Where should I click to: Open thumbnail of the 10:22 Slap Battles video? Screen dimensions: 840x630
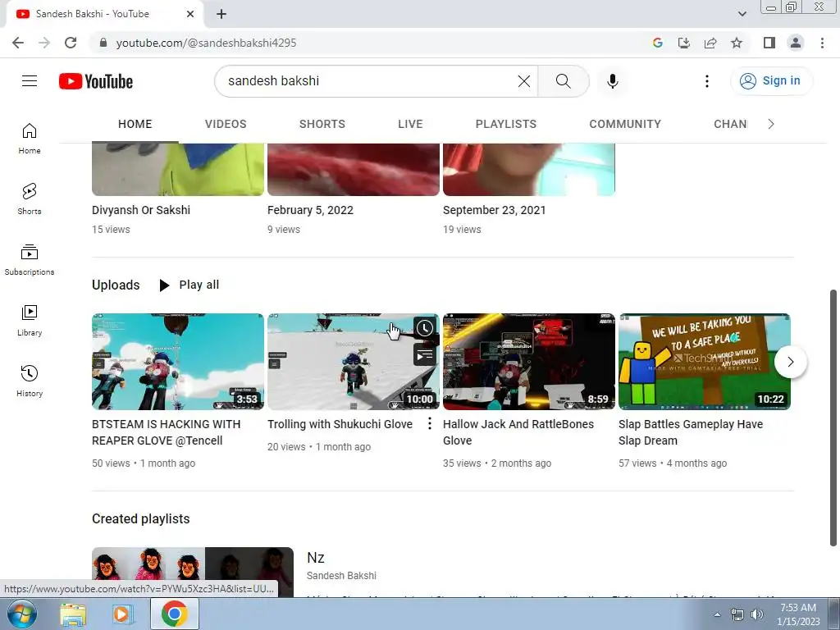pyautogui.click(x=705, y=362)
